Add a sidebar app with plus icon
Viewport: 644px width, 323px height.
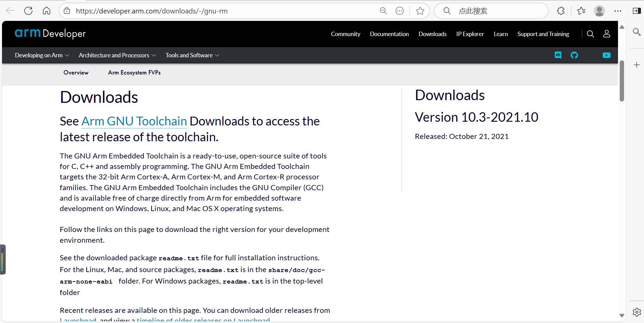[637, 65]
